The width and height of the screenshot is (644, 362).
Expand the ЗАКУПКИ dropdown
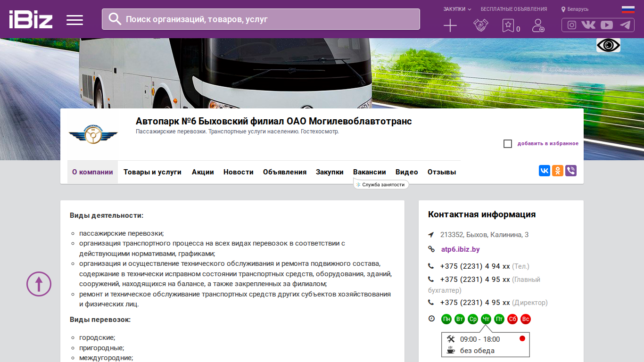tap(457, 9)
